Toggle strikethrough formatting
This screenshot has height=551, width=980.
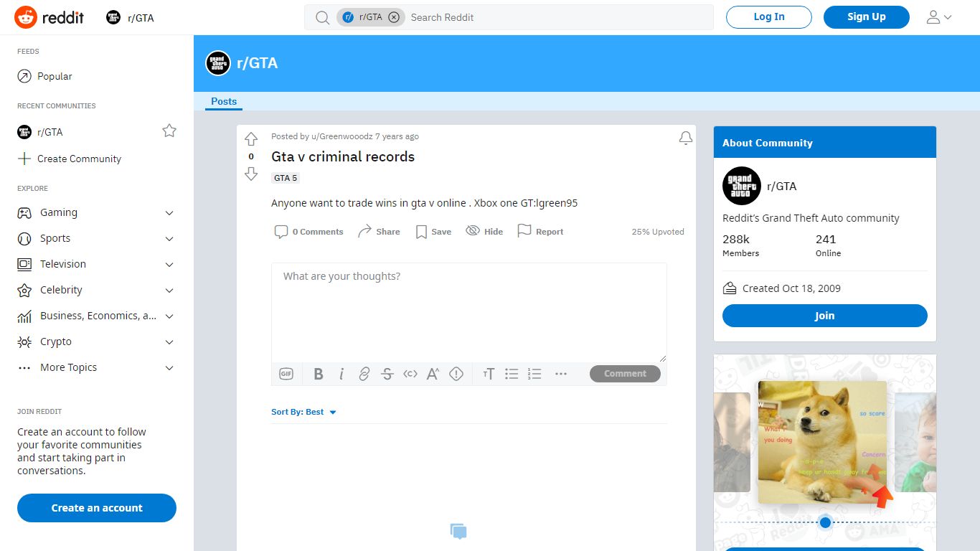387,374
